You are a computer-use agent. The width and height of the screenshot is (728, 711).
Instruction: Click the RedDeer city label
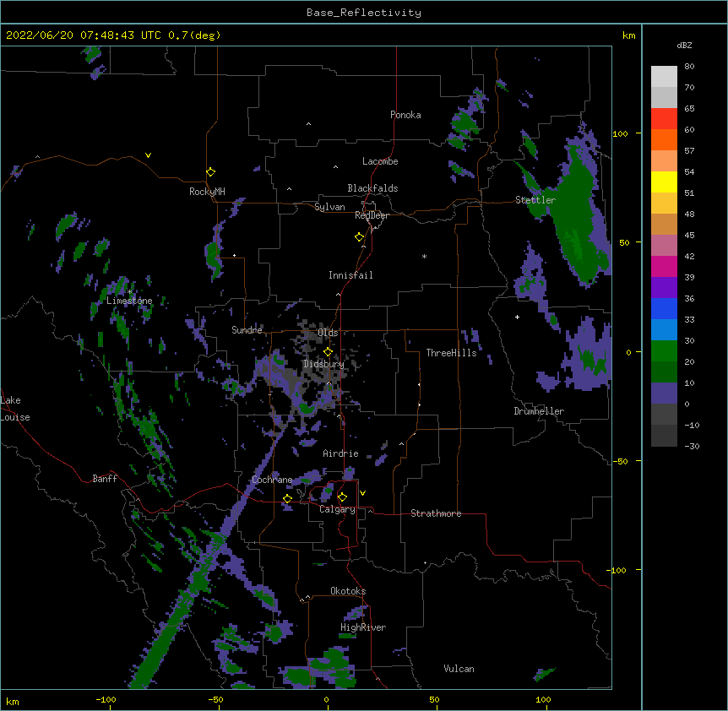tap(372, 215)
